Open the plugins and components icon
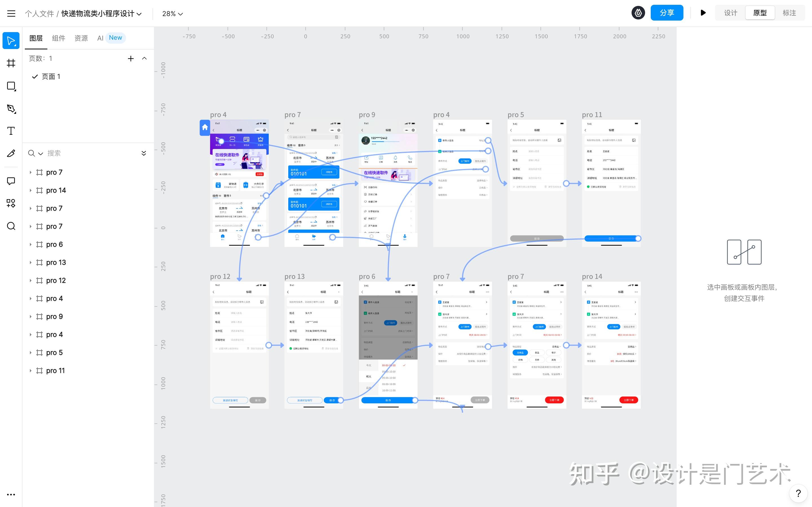This screenshot has height=507, width=812. tap(11, 203)
